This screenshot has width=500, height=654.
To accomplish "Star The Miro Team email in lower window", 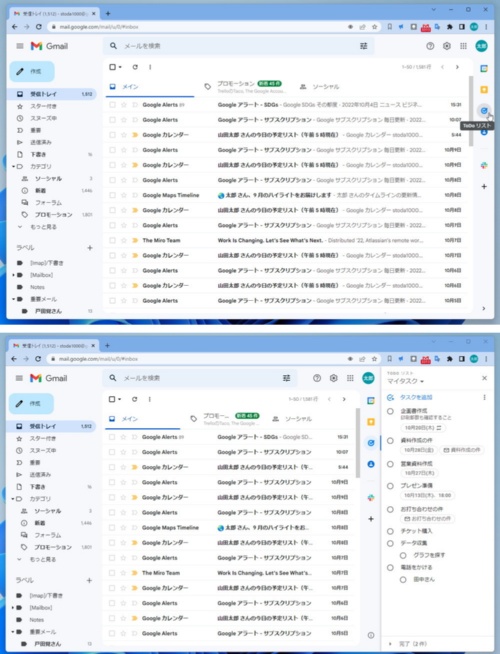I will [123, 573].
